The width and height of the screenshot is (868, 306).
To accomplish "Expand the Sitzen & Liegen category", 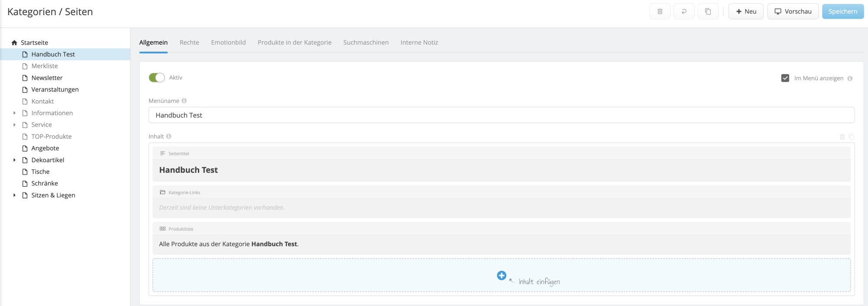I will click(x=14, y=195).
